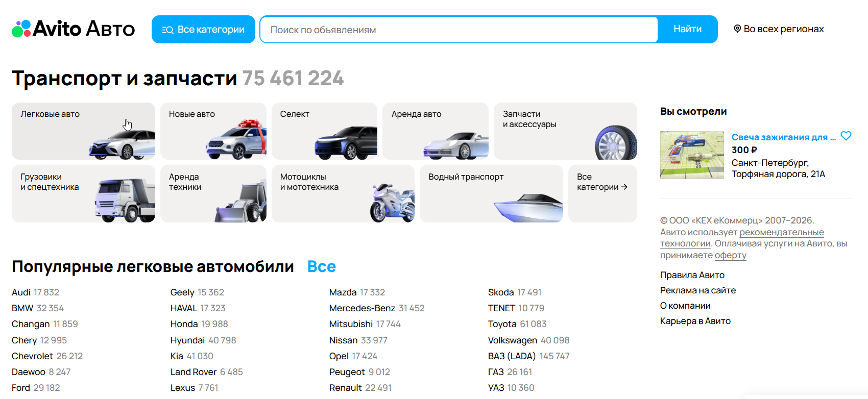Screen dimensions: 868x399
Task: Click the 300 ₽ listing price
Action: point(744,150)
